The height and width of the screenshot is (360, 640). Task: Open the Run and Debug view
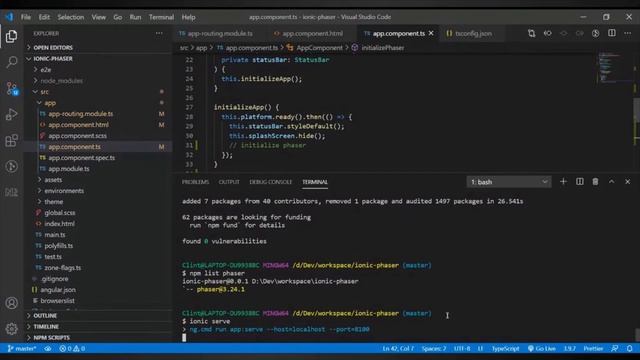pyautogui.click(x=11, y=114)
